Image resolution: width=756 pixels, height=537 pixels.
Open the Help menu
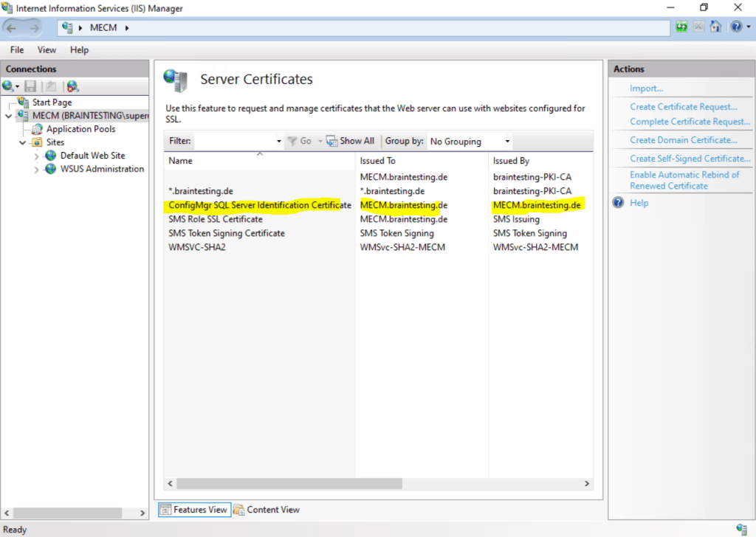[79, 50]
